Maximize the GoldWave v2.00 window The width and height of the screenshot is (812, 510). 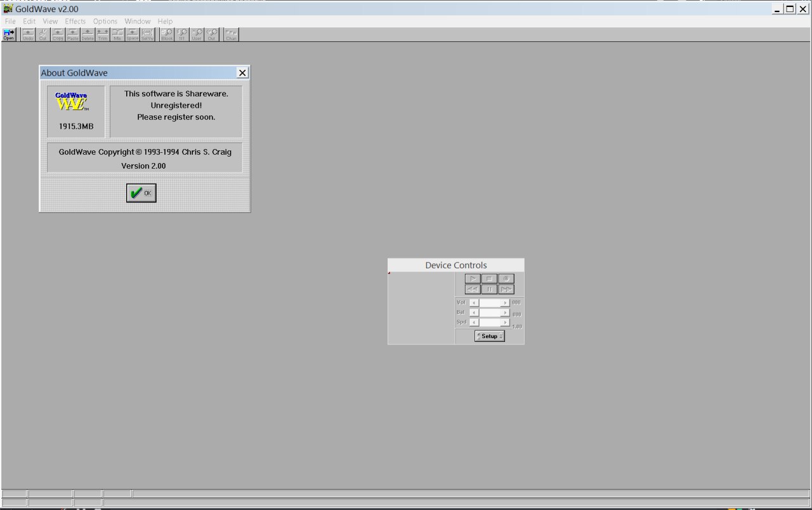[790, 9]
